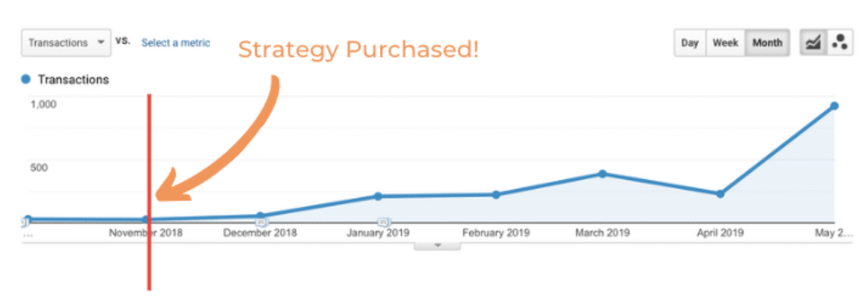Screen dimensions: 868x299
Task: Select the Week granularity button
Action: point(725,42)
